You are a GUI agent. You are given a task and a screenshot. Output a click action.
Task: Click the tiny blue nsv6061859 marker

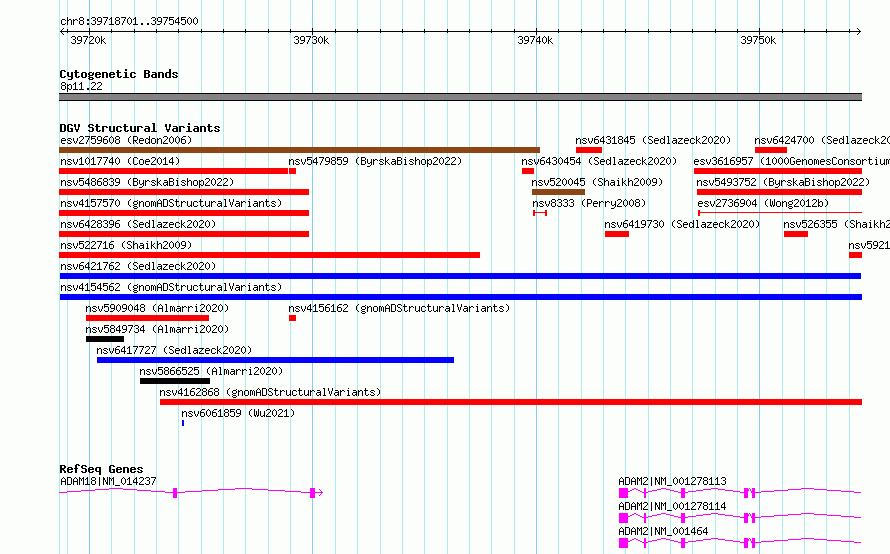click(x=183, y=423)
